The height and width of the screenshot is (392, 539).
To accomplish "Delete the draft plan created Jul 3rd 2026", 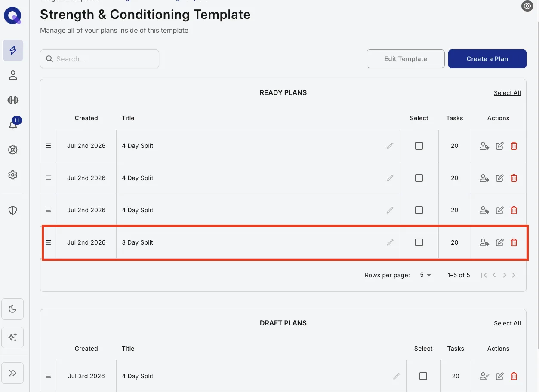I will click(x=514, y=376).
